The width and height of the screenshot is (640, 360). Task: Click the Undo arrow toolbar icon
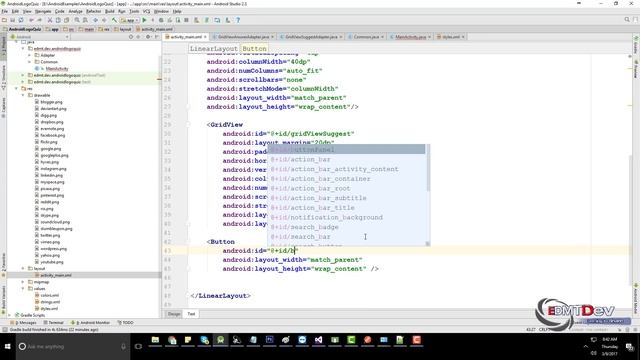31,20
